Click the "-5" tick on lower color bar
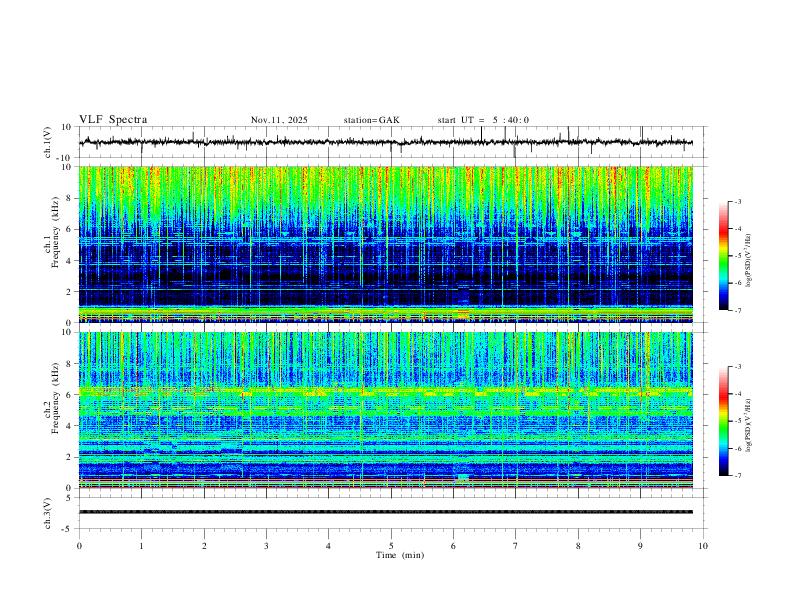The image size is (792, 612). (737, 421)
